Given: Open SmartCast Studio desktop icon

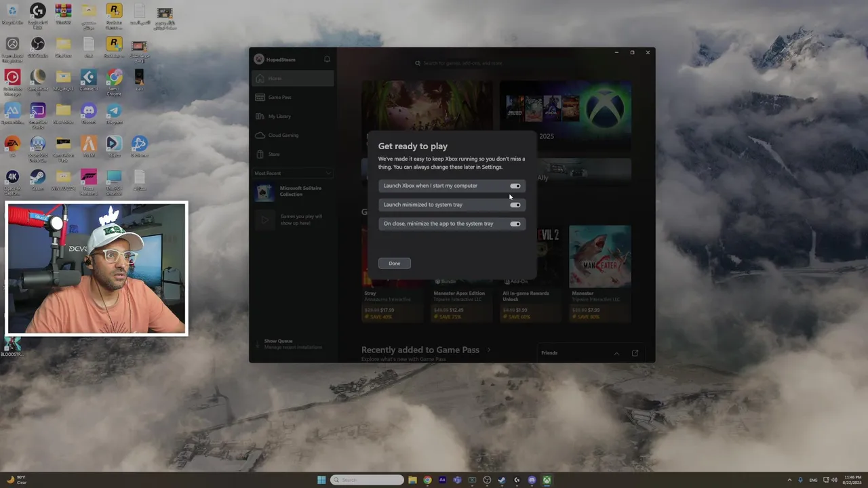Looking at the screenshot, I should point(37,115).
